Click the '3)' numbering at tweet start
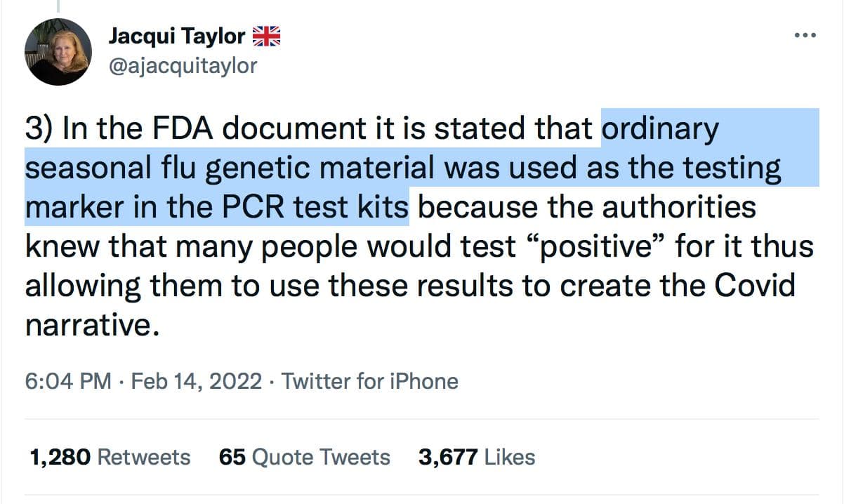This screenshot has width=844, height=504. coord(40,129)
